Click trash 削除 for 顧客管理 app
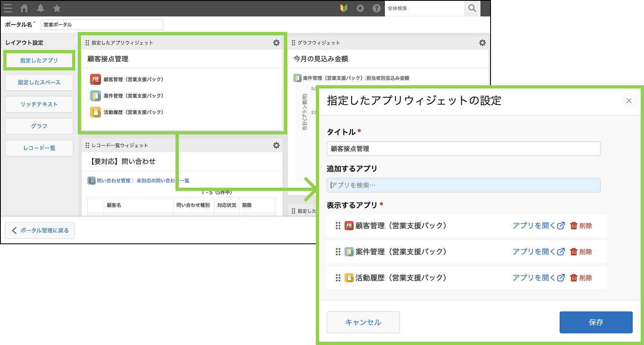 (x=581, y=226)
